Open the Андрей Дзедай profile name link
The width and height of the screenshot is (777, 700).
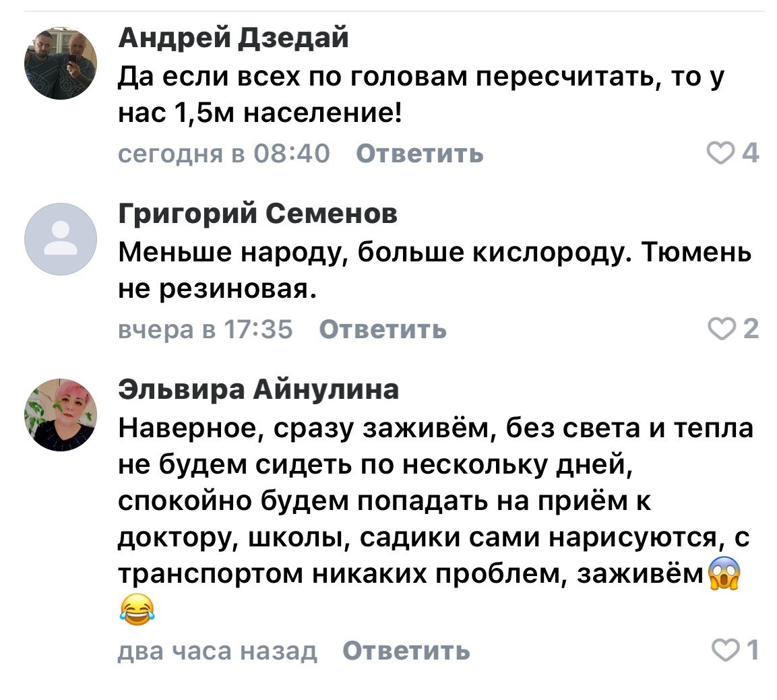[x=234, y=38]
